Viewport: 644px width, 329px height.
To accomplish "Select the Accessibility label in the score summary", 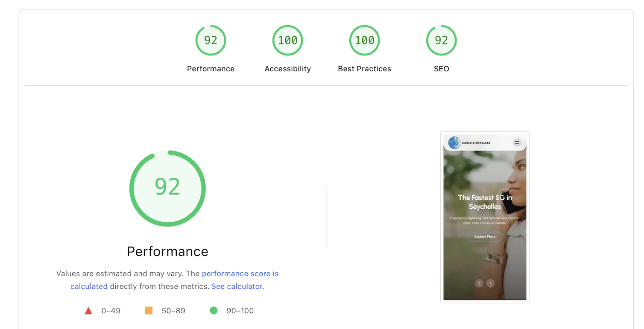I will [287, 69].
